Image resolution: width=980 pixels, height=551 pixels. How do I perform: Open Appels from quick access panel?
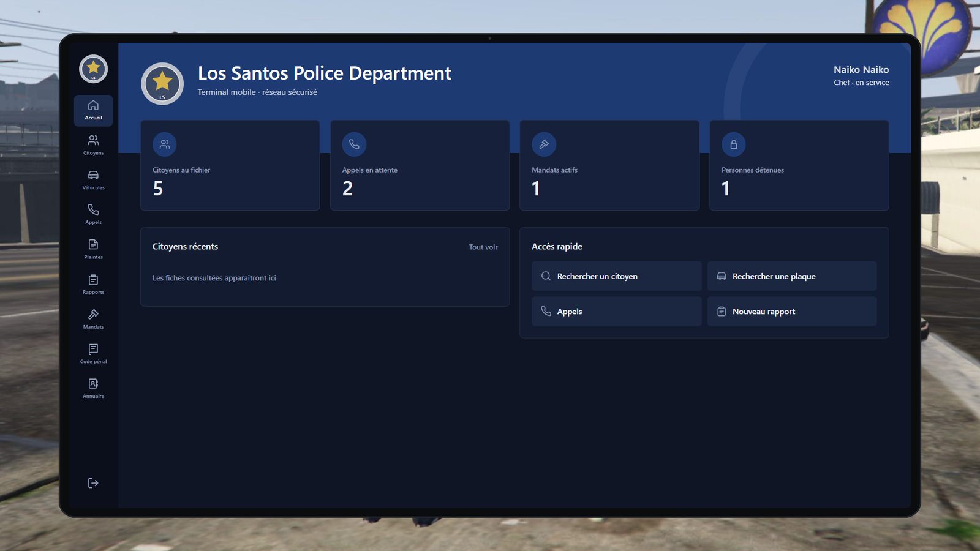click(x=617, y=311)
